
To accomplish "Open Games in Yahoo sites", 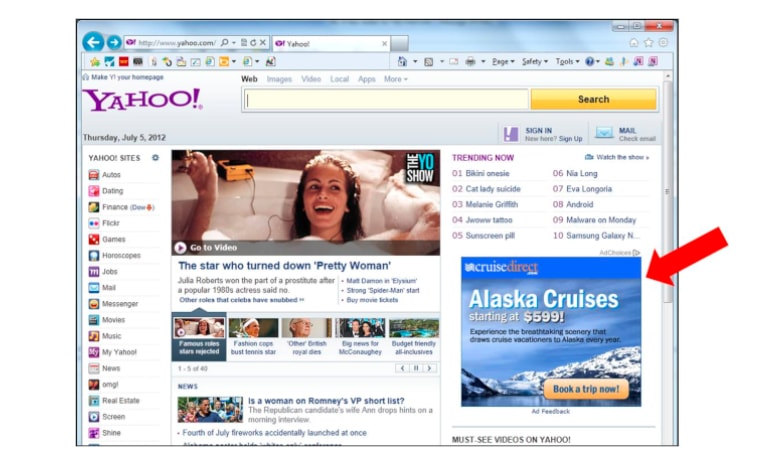I will point(114,239).
